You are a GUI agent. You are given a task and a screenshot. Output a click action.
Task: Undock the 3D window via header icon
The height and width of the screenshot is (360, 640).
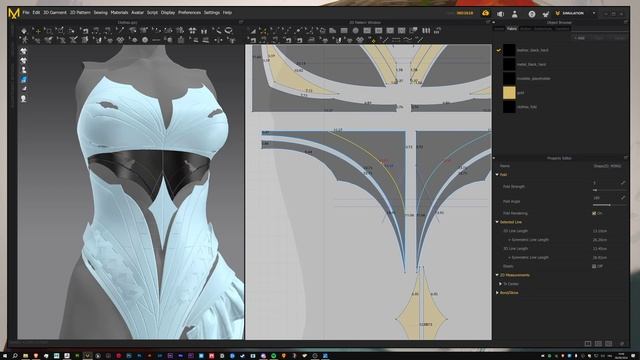[x=241, y=22]
